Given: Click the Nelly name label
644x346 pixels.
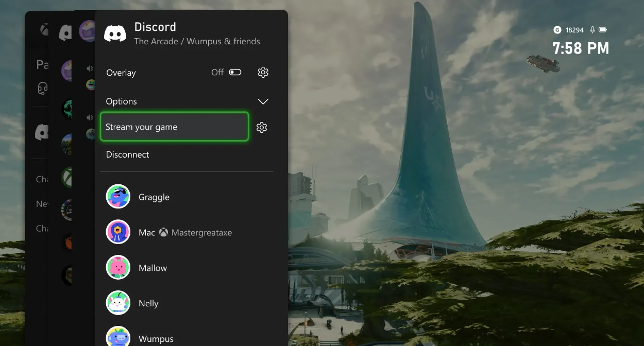Looking at the screenshot, I should point(148,303).
